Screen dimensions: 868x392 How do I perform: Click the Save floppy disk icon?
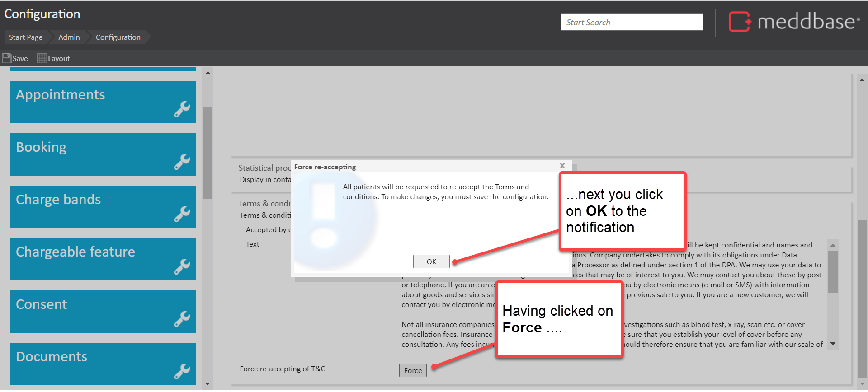[x=7, y=58]
